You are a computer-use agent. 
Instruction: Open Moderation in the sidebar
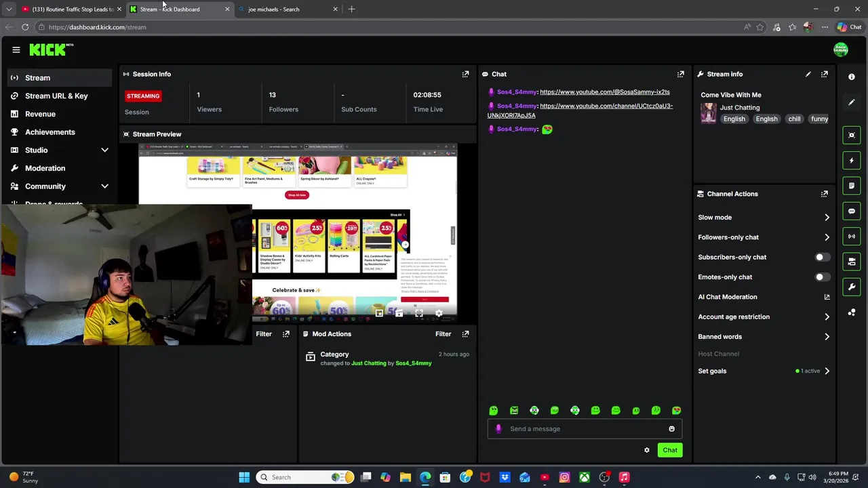point(60,168)
